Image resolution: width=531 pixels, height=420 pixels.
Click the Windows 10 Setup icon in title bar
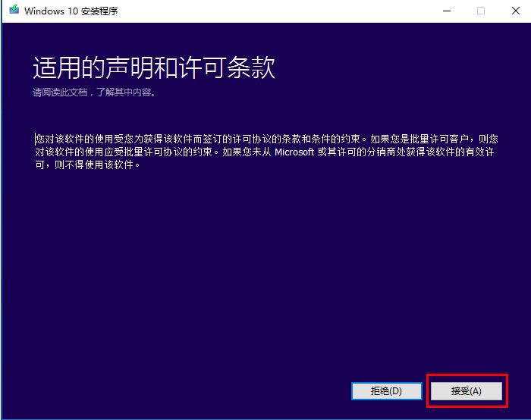click(x=14, y=11)
